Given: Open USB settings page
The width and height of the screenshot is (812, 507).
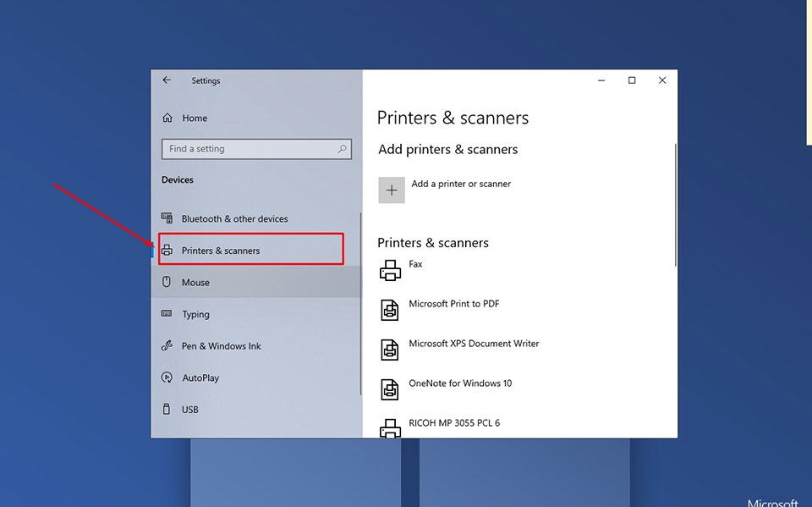Looking at the screenshot, I should point(190,410).
